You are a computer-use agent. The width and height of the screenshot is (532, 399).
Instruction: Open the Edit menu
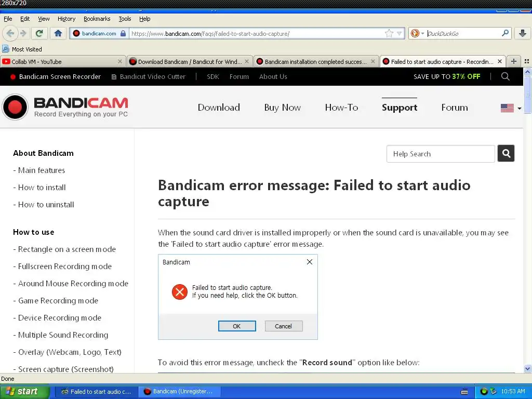(x=25, y=19)
